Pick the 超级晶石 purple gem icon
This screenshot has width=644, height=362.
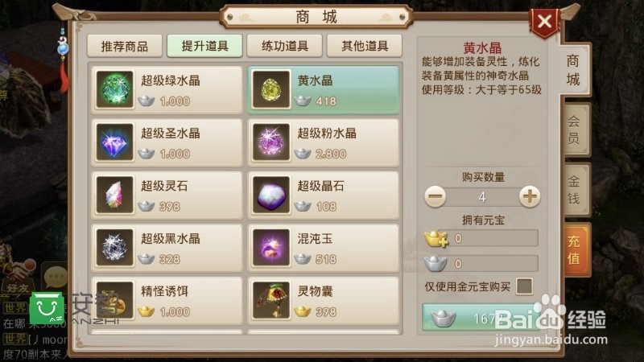pos(271,195)
